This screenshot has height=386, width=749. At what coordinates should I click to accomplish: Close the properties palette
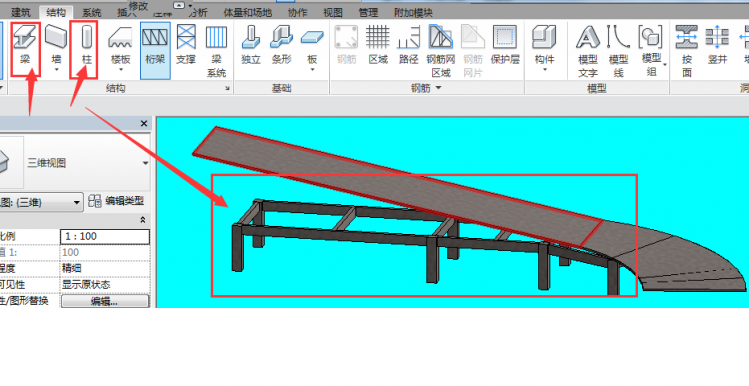tap(144, 124)
